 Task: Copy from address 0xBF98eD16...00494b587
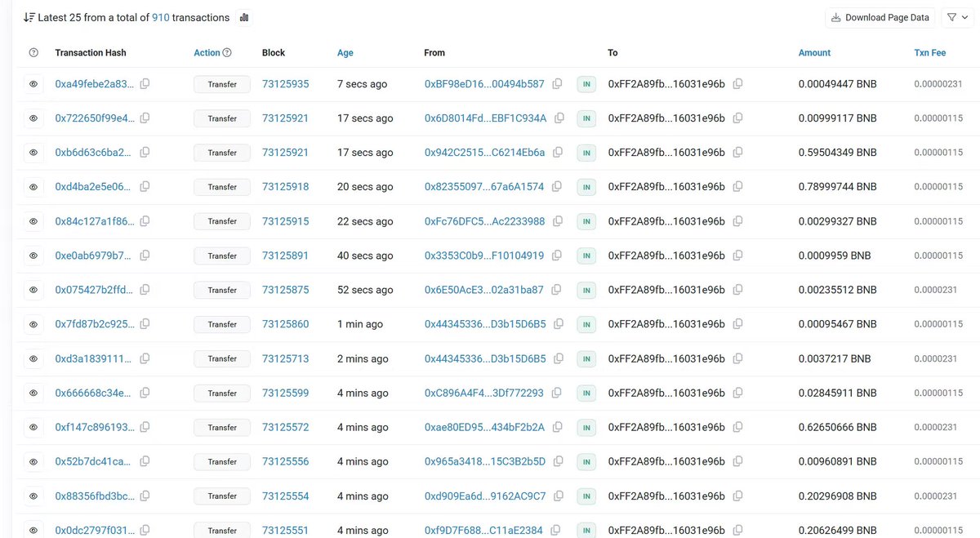(x=558, y=84)
